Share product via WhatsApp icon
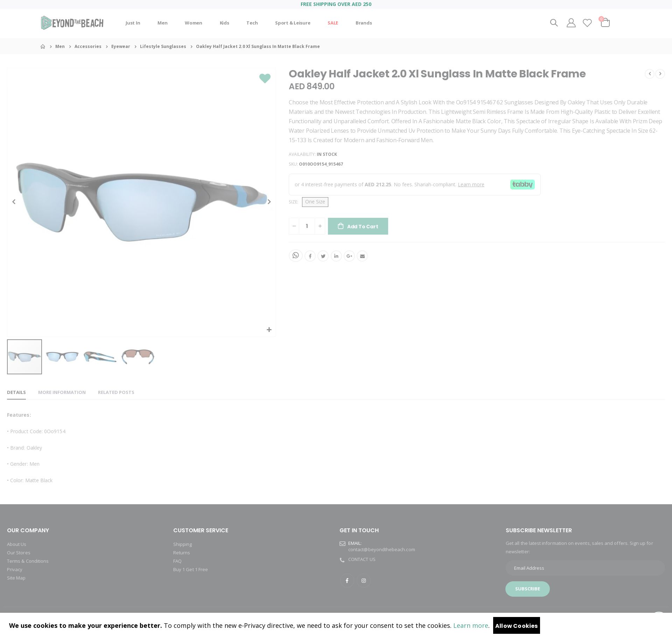The image size is (672, 638). [x=296, y=256]
